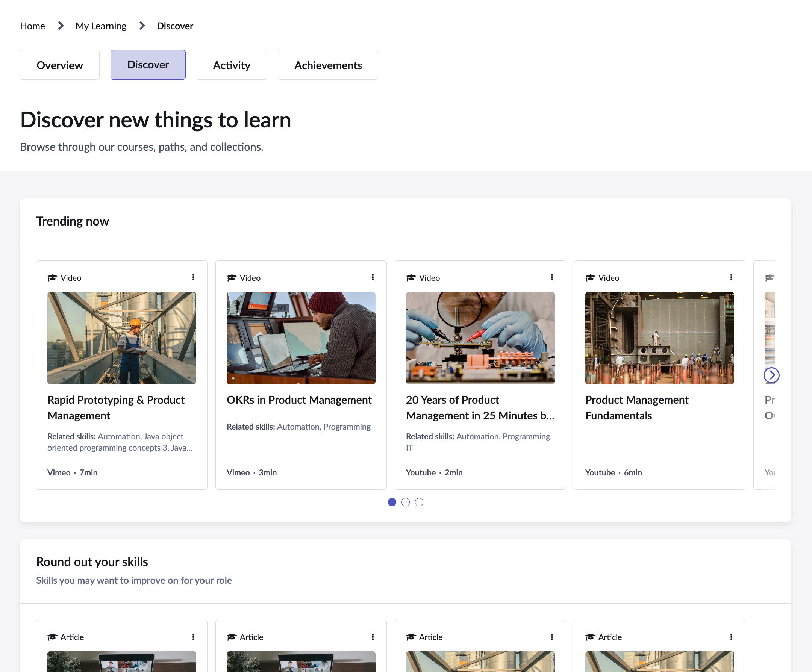The height and width of the screenshot is (672, 812).
Task: Open kebab menu on second Article card
Action: (373, 637)
